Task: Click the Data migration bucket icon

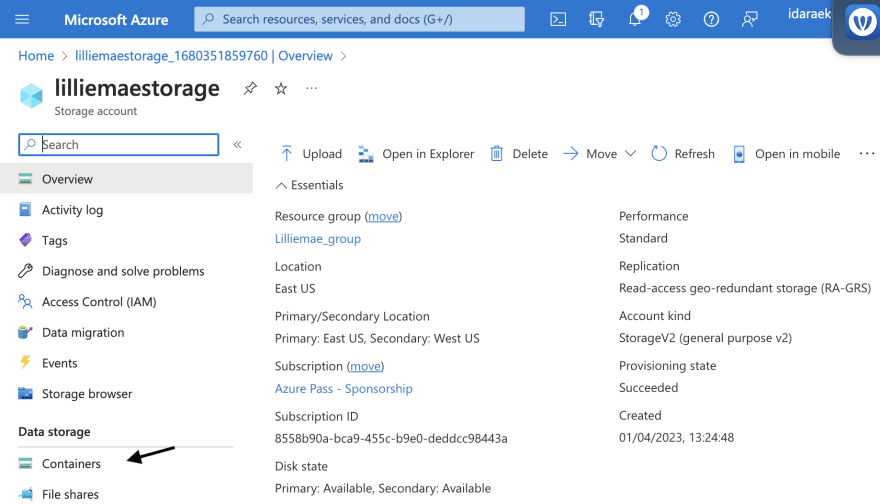Action: [x=25, y=332]
